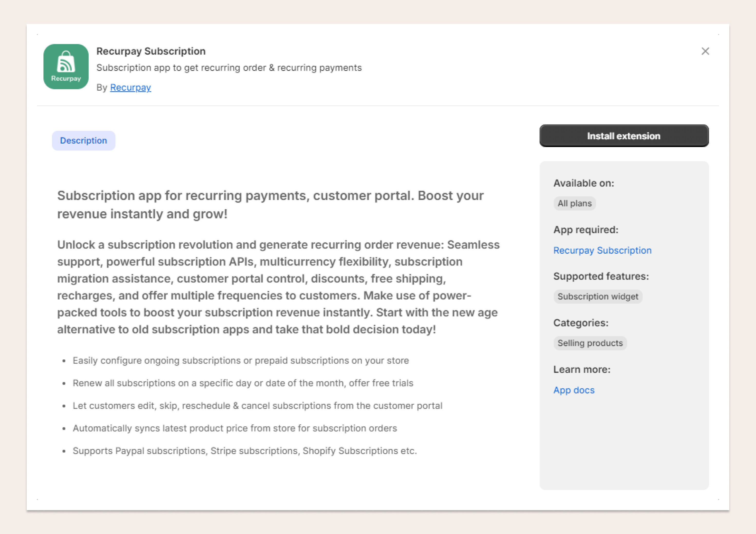
Task: Click the green Recurpay app logo
Action: 66,66
